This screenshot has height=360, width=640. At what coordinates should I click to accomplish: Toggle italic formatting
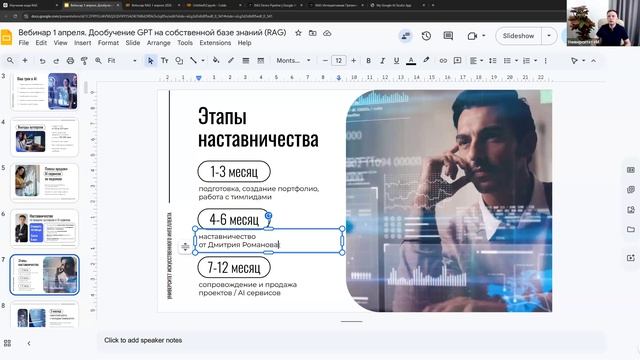click(382, 60)
